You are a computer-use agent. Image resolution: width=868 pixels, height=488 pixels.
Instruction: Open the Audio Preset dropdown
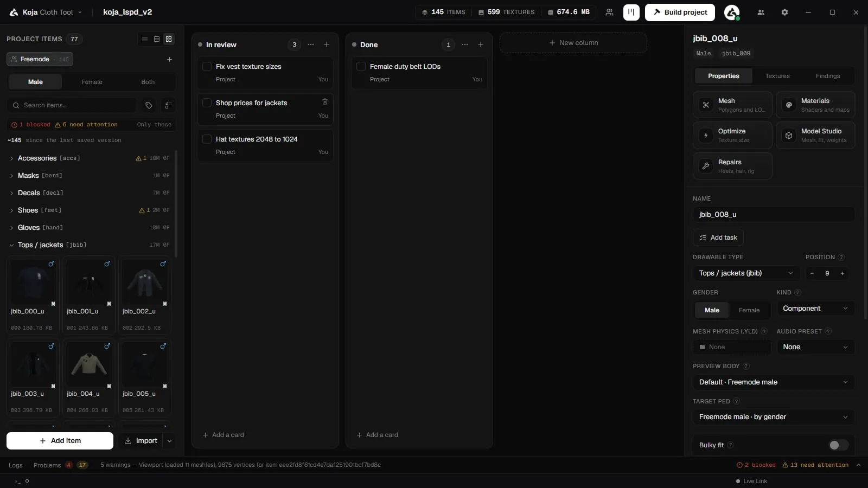pos(815,347)
